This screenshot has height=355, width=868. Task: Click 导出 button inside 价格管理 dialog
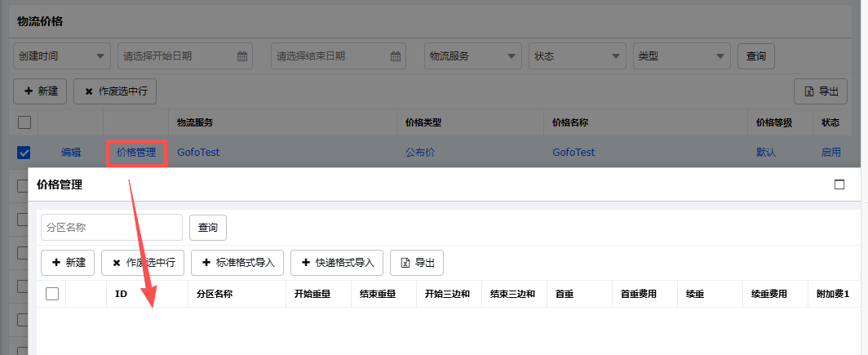416,263
